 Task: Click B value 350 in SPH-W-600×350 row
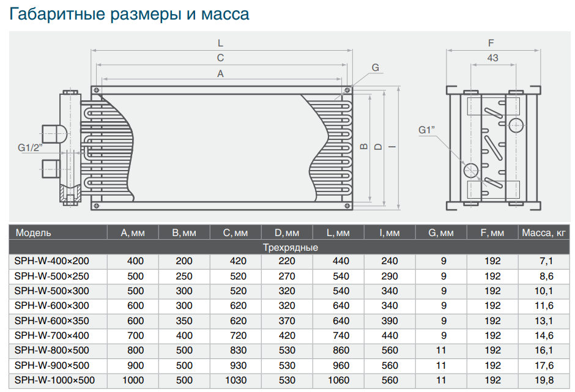[184, 321]
